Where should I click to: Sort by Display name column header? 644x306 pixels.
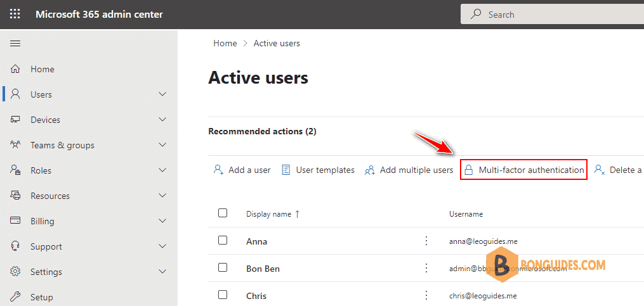click(268, 214)
